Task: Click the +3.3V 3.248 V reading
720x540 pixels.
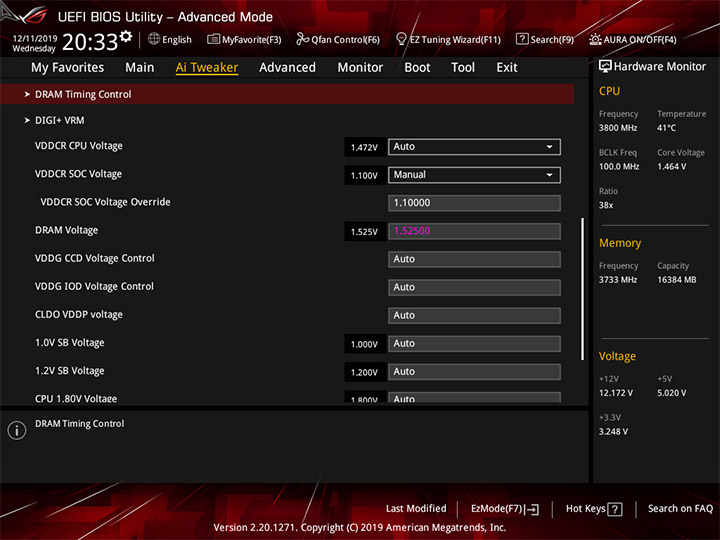Action: [x=613, y=432]
